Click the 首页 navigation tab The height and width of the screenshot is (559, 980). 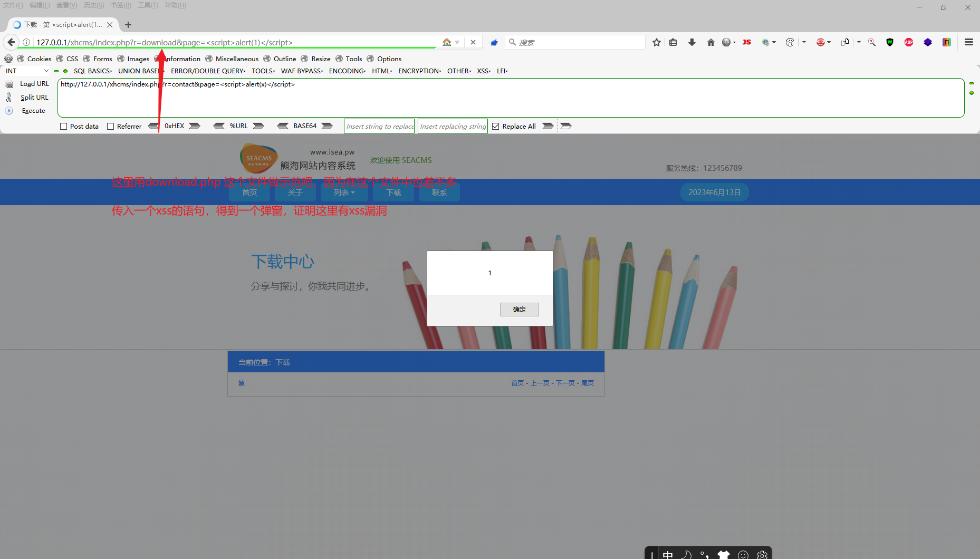tap(249, 192)
